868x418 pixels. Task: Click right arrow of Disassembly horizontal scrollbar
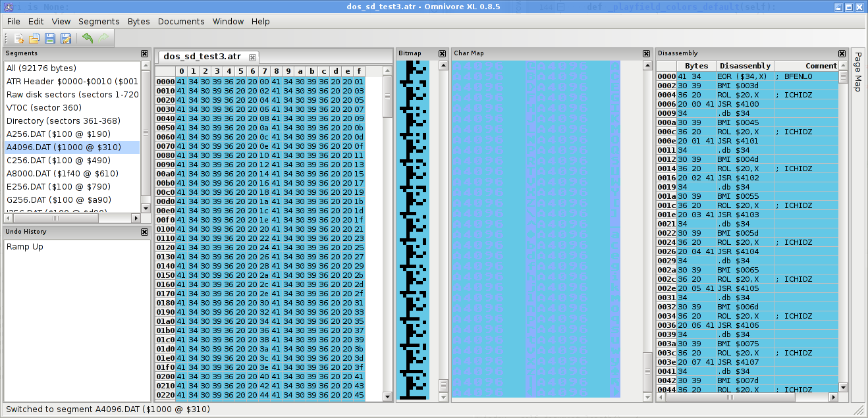[834, 398]
